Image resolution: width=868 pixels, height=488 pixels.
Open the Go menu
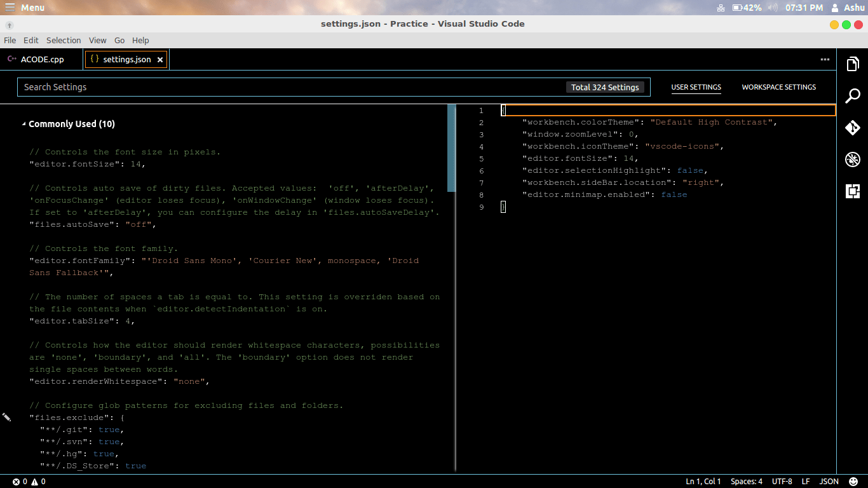pos(119,40)
